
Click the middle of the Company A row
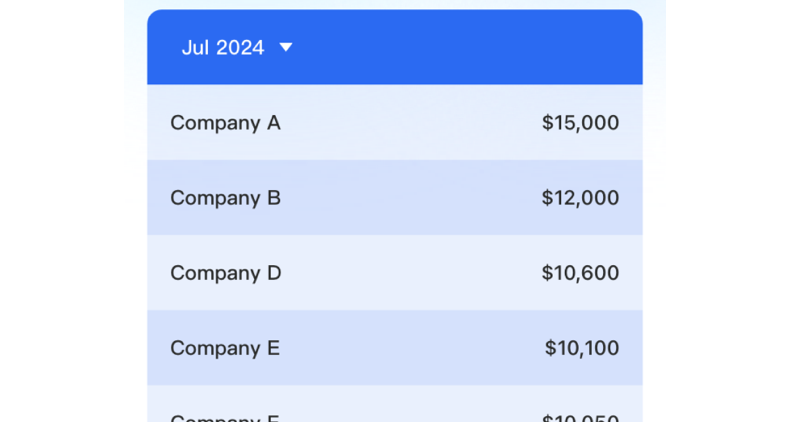pyautogui.click(x=395, y=123)
